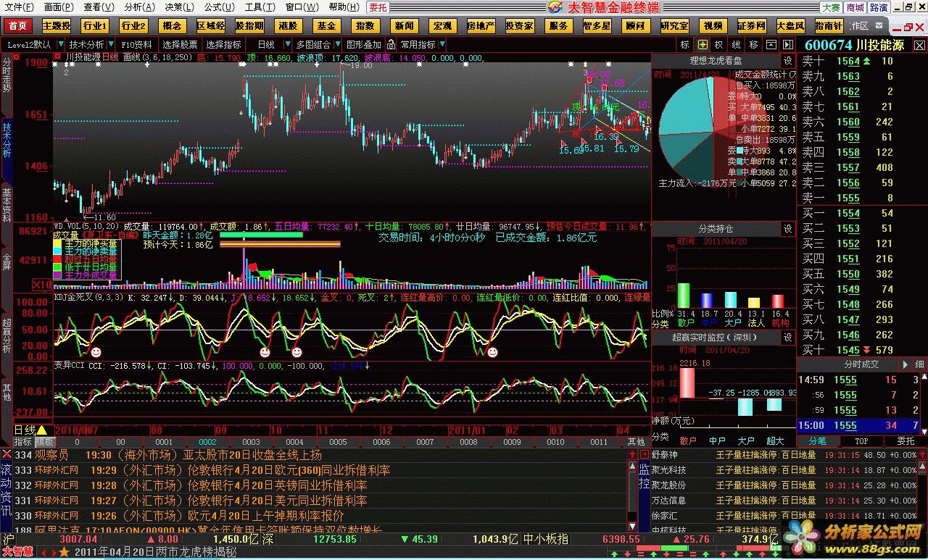Screen dimensions: 928x560
Task: Open the 港股 market button
Action: (x=288, y=25)
